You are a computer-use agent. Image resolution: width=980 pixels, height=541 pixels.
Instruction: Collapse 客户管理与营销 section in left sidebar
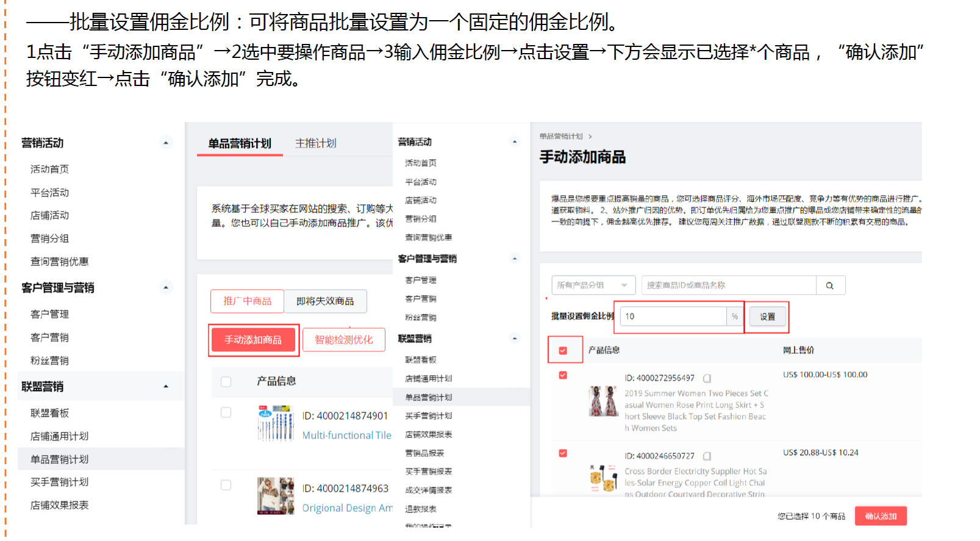[165, 287]
